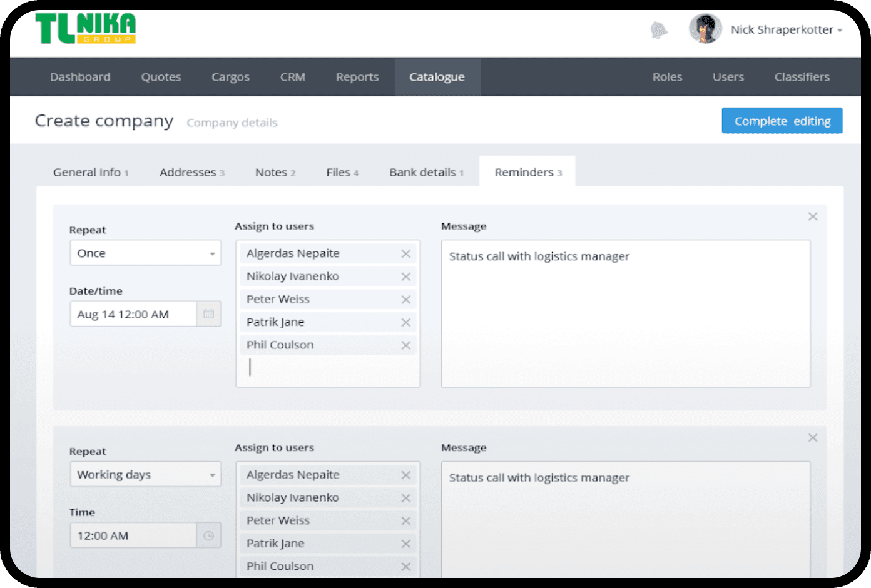
Task: Switch to the Notes tab
Action: [x=275, y=172]
